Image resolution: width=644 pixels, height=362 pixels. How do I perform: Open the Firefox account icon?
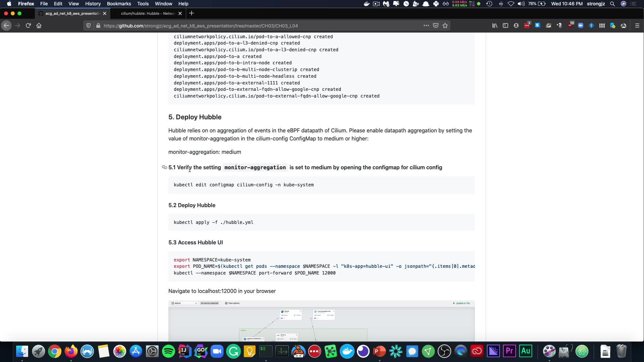[516, 25]
